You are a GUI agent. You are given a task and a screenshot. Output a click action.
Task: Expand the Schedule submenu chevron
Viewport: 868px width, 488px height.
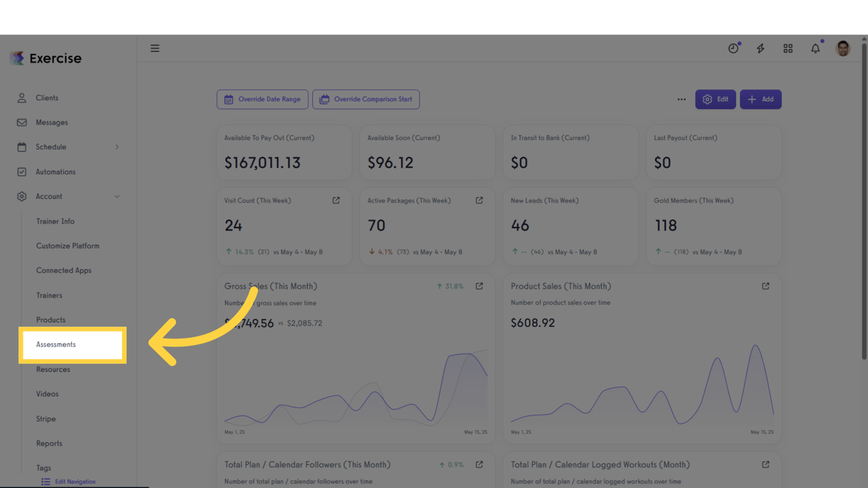click(117, 147)
